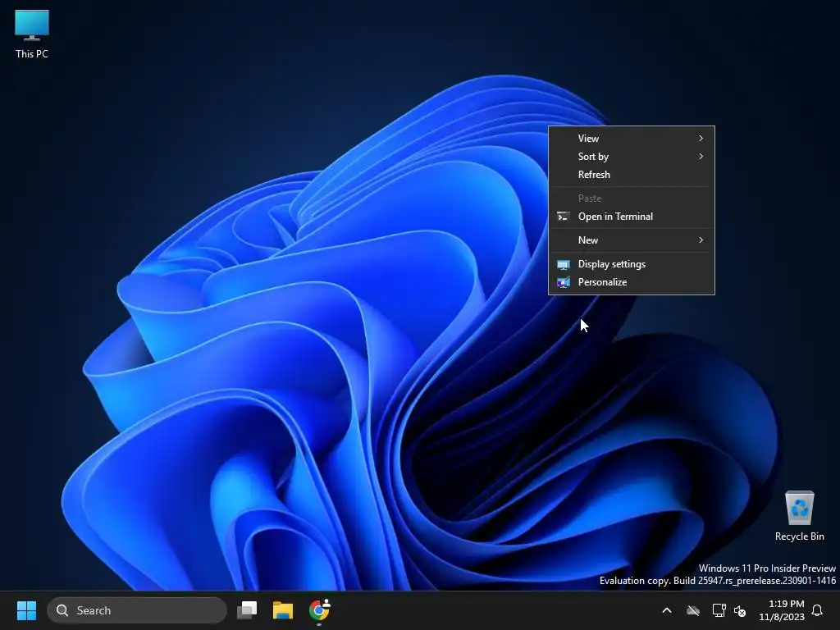Viewport: 840px width, 630px height.
Task: Click the Personalize icon in the menu
Action: point(563,282)
